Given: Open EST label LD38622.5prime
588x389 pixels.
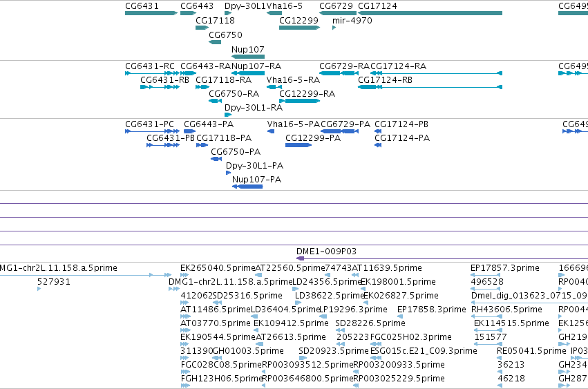Looking at the screenshot, I should pyautogui.click(x=330, y=296).
